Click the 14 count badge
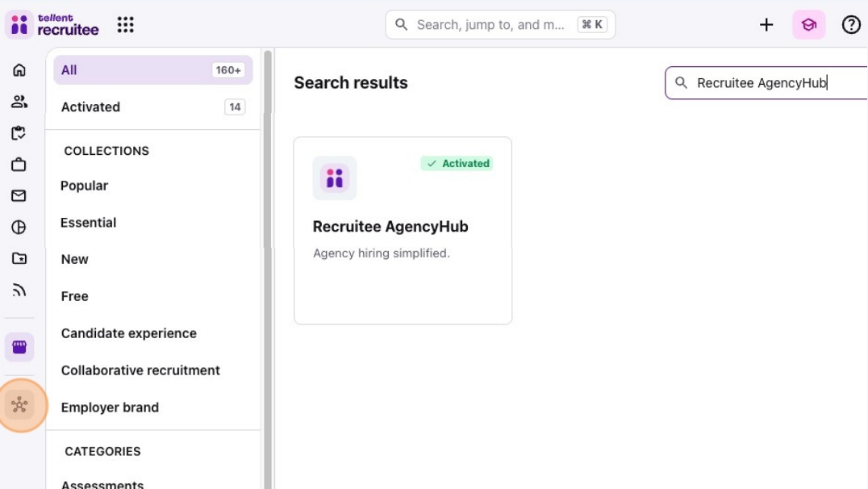This screenshot has width=868, height=489. pyautogui.click(x=235, y=107)
